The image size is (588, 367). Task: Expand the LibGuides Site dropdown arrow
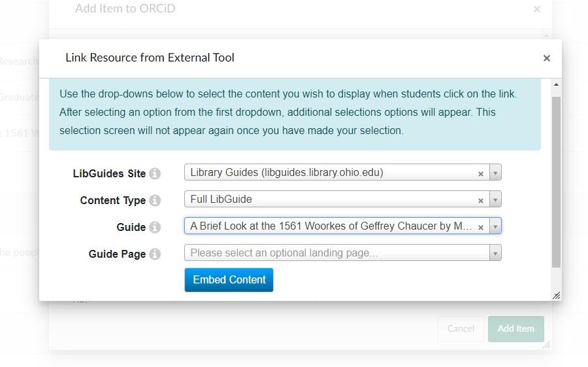click(495, 173)
